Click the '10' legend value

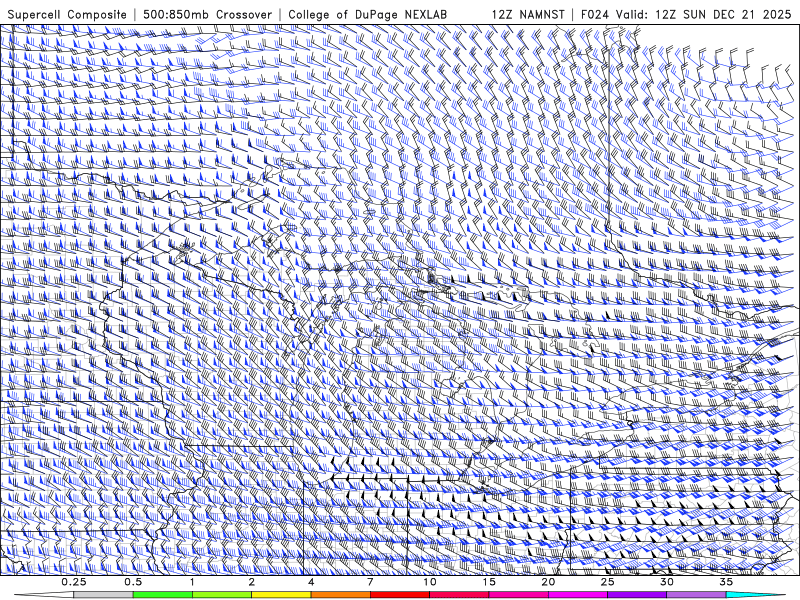(x=430, y=582)
